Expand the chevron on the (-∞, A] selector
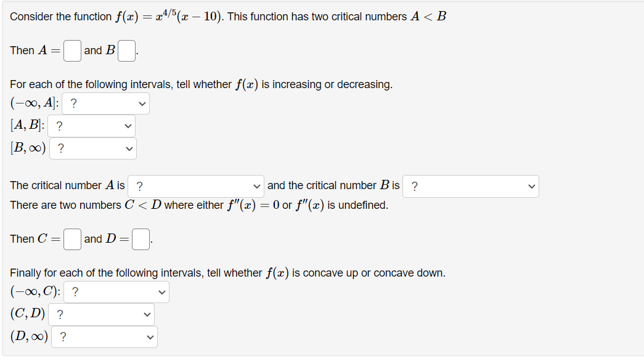This screenshot has width=644, height=361. click(142, 103)
